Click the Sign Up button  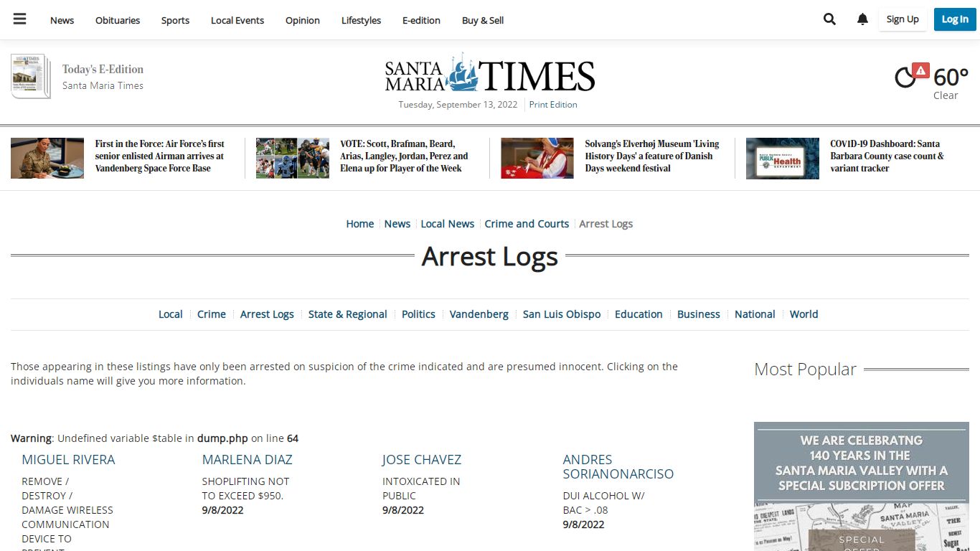pos(903,19)
